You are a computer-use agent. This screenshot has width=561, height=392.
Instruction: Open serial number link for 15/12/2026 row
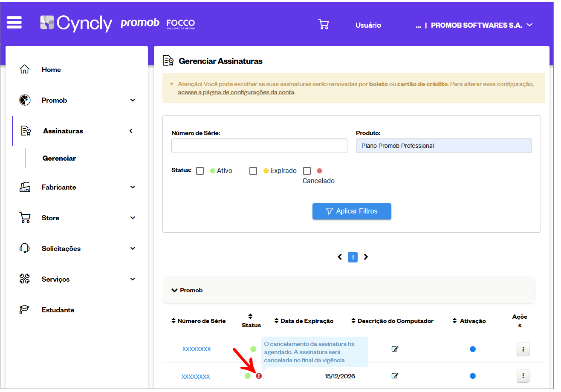(x=196, y=377)
